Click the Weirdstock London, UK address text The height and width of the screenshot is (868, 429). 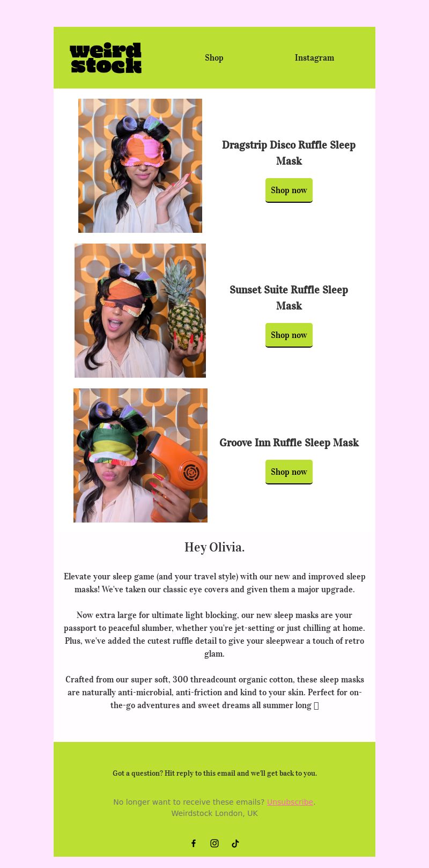pyautogui.click(x=214, y=813)
